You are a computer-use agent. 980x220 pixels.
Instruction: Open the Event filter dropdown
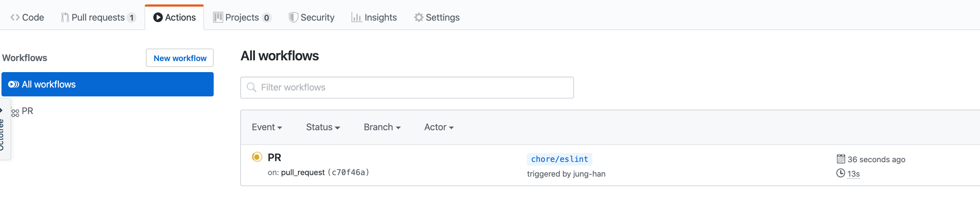click(x=267, y=127)
